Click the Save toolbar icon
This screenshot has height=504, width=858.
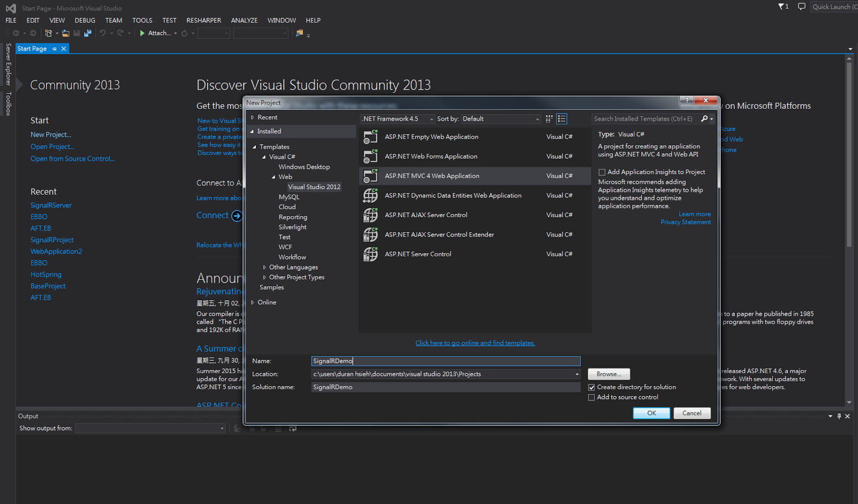click(x=77, y=33)
